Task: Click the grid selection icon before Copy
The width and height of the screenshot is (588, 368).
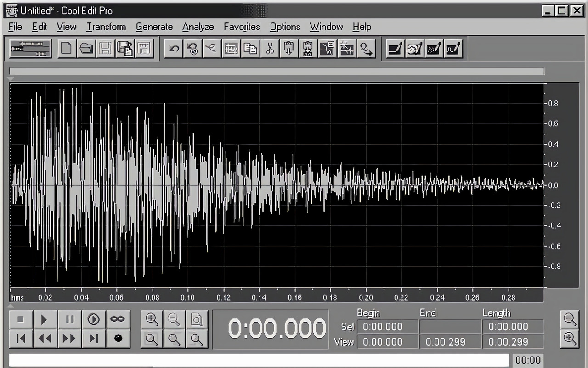Action: 231,49
